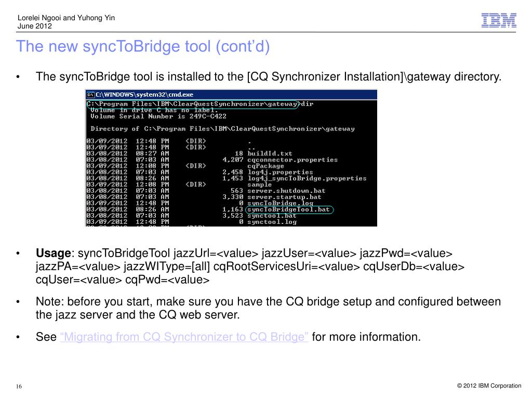The width and height of the screenshot is (532, 399).
Task: Select the sample directory entry
Action: point(260,184)
